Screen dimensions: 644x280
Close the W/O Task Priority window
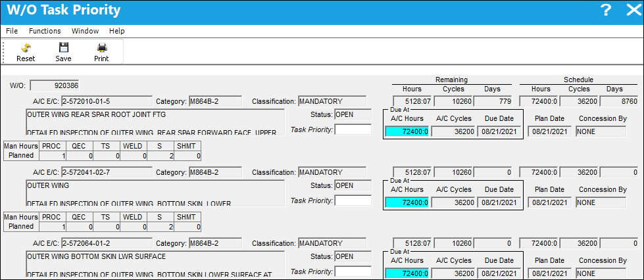tap(633, 11)
